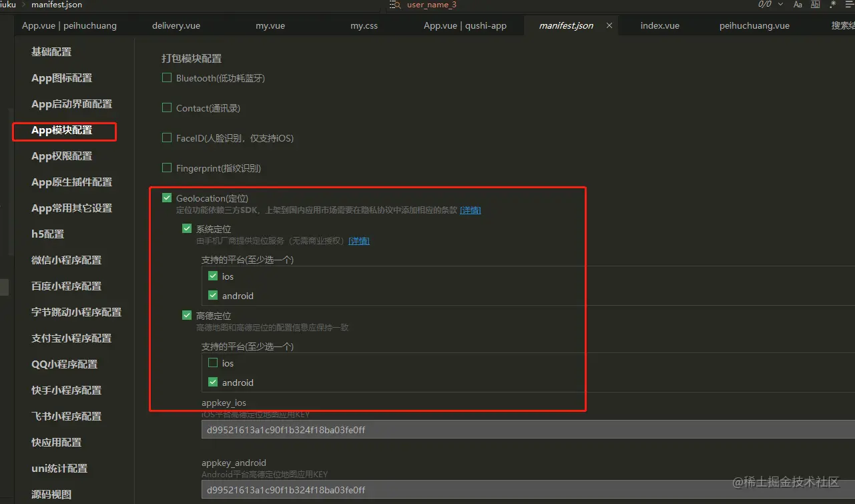
Task: Open 基础配置 settings section
Action: tap(51, 51)
